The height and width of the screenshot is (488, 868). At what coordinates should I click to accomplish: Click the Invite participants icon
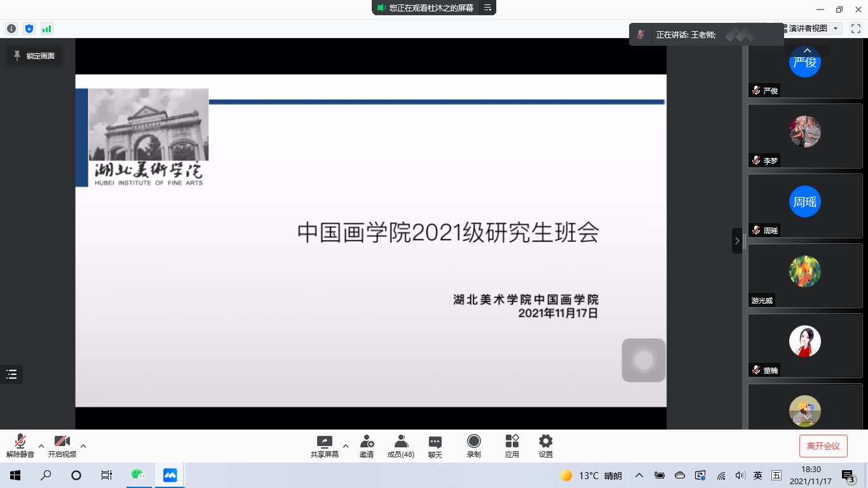tap(367, 445)
